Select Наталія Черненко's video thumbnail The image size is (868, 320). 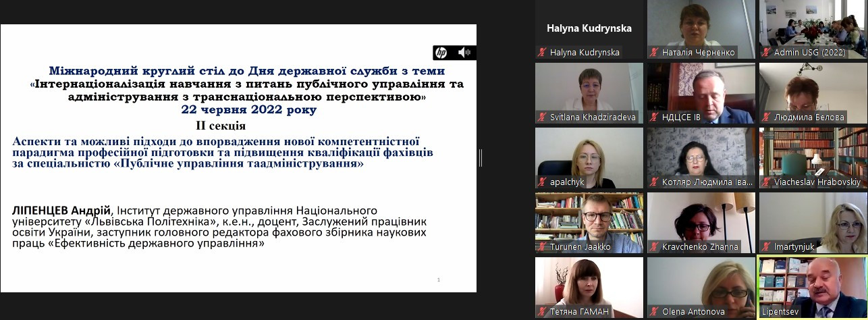tap(701, 29)
